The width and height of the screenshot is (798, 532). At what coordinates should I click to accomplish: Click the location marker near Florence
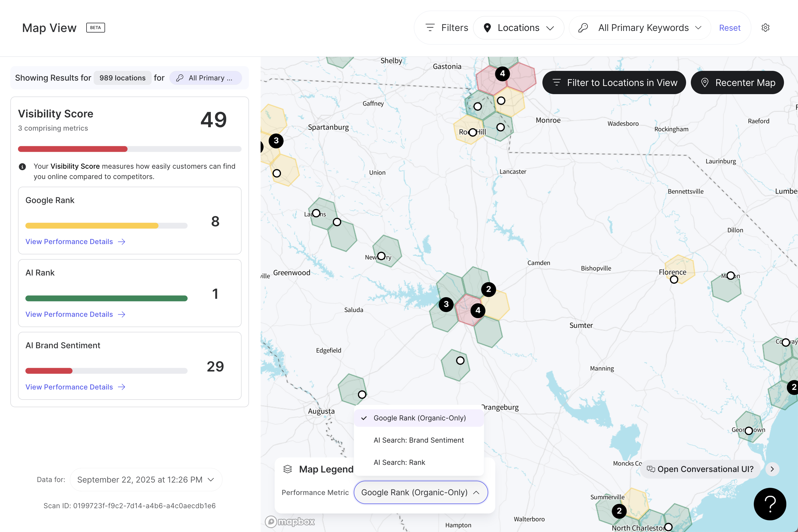pos(674,279)
